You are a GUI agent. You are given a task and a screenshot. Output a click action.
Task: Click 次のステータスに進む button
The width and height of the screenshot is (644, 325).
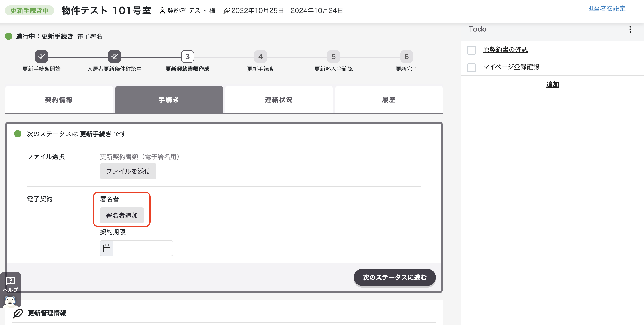395,277
